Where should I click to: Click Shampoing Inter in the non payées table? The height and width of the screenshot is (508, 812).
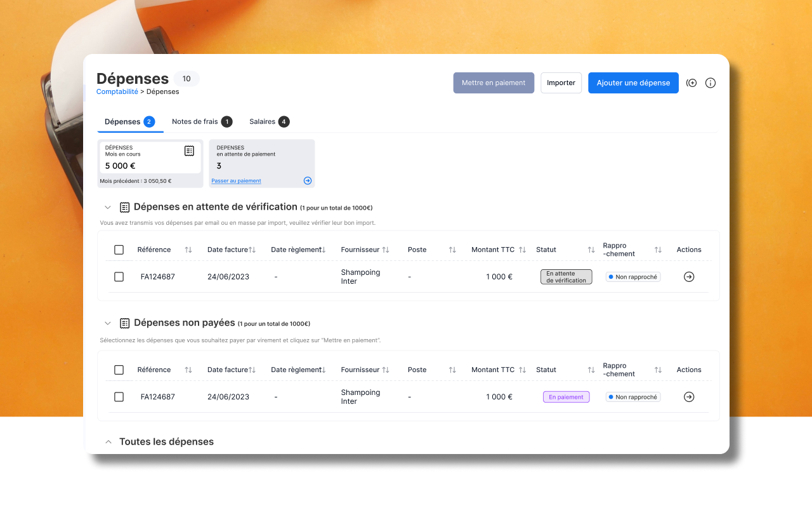[x=360, y=397]
